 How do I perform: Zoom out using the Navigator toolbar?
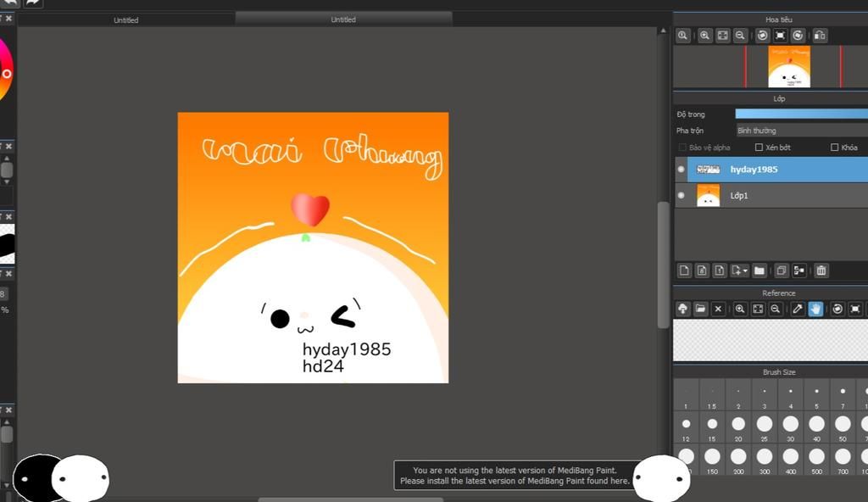click(x=740, y=36)
